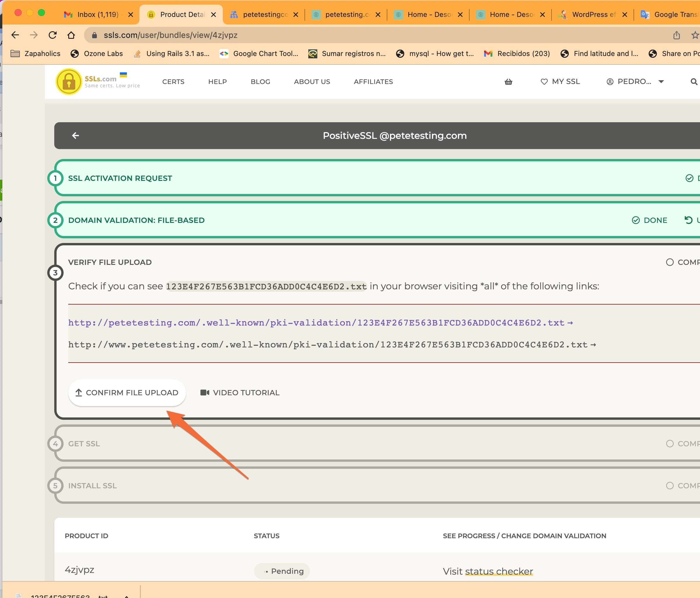
Task: Click the back arrow in PositiveSSL header
Action: click(x=75, y=135)
